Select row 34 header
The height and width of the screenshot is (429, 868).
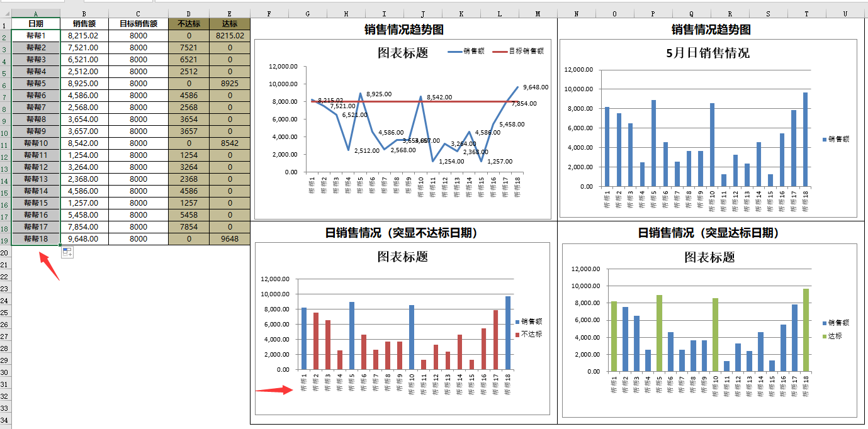[6, 420]
